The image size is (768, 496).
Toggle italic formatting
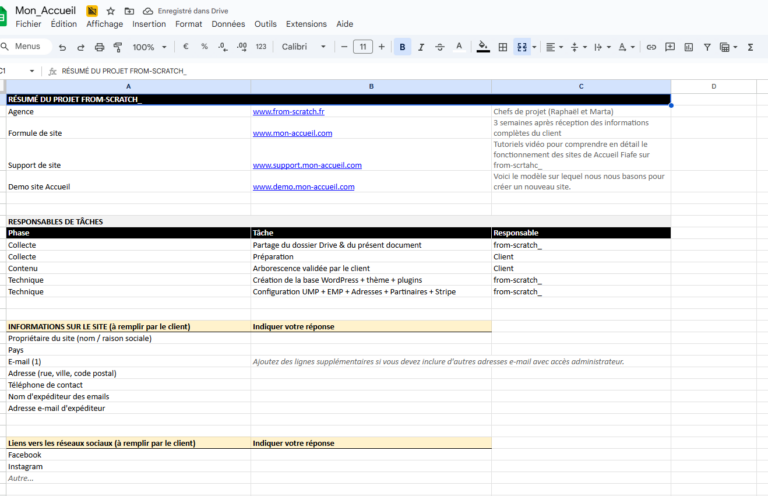tap(421, 47)
